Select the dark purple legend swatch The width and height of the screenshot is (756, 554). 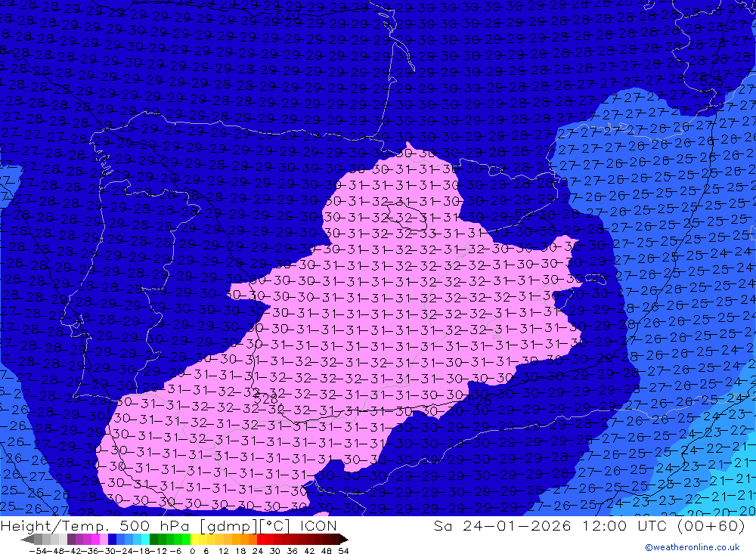point(71,539)
